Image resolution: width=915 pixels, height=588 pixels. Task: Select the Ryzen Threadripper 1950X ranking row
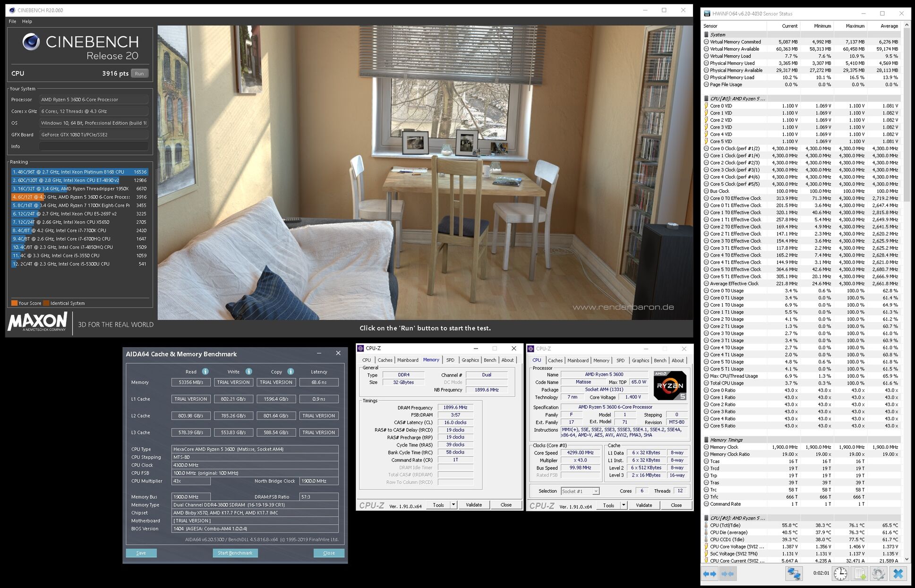(79, 188)
